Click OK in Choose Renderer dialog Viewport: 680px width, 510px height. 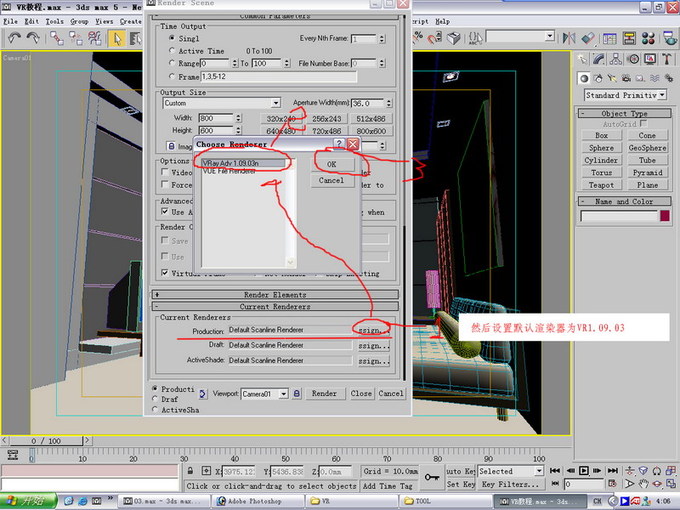pyautogui.click(x=332, y=164)
